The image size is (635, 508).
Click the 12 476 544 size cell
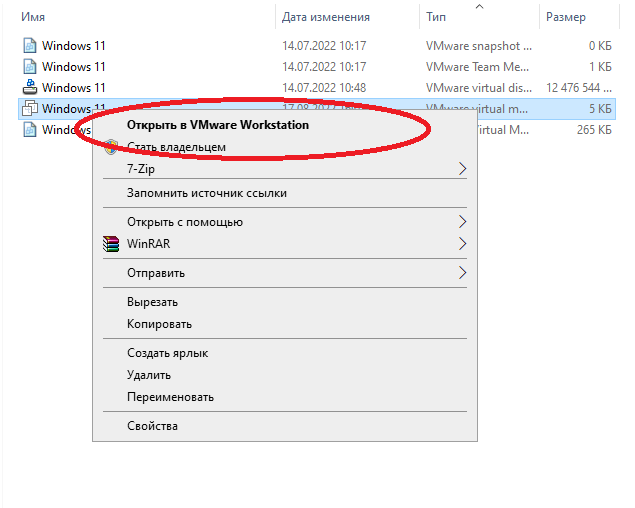(x=579, y=88)
